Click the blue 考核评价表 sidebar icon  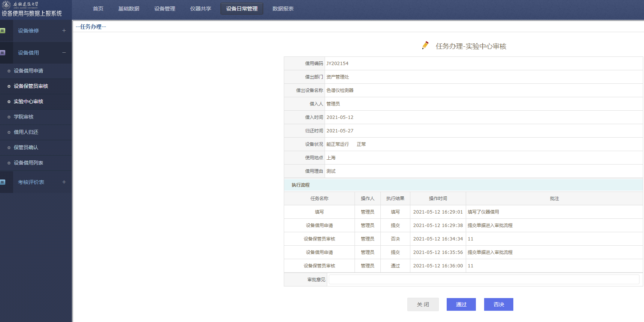[x=3, y=182]
